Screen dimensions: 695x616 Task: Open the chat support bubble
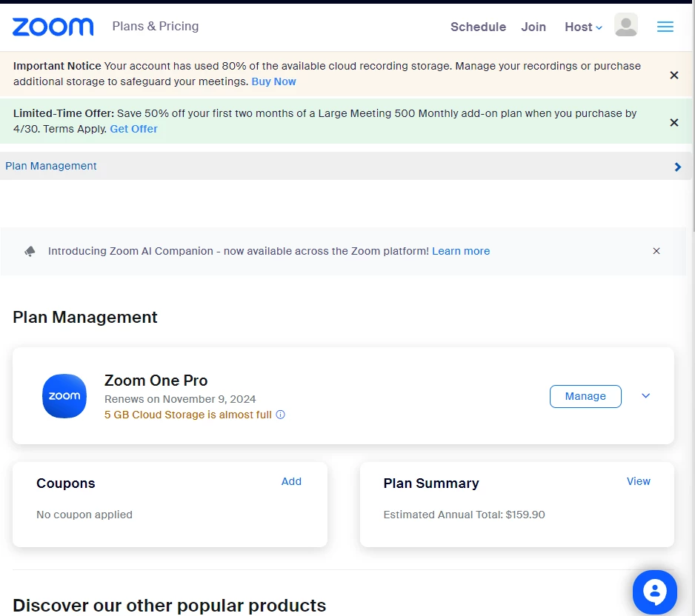[x=655, y=592]
